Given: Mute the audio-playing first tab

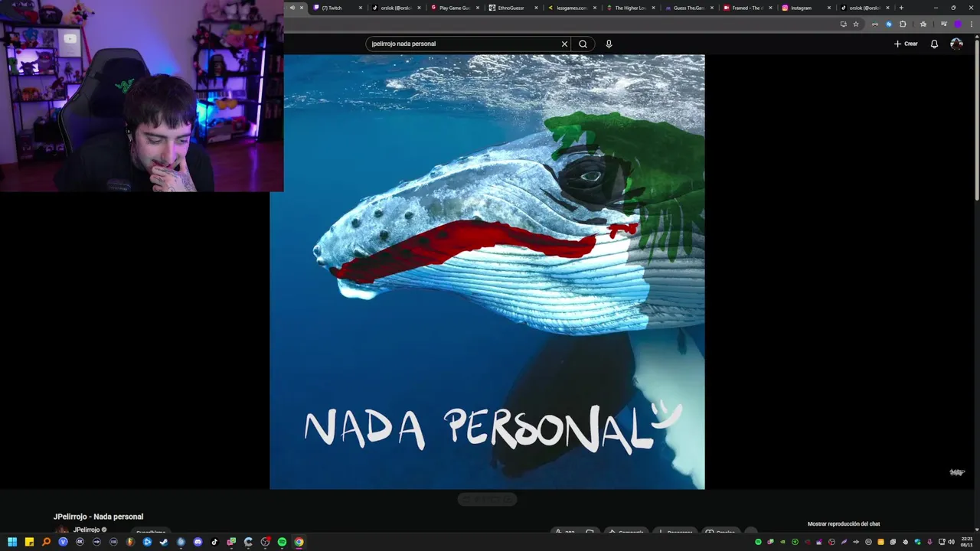Looking at the screenshot, I should (x=292, y=8).
